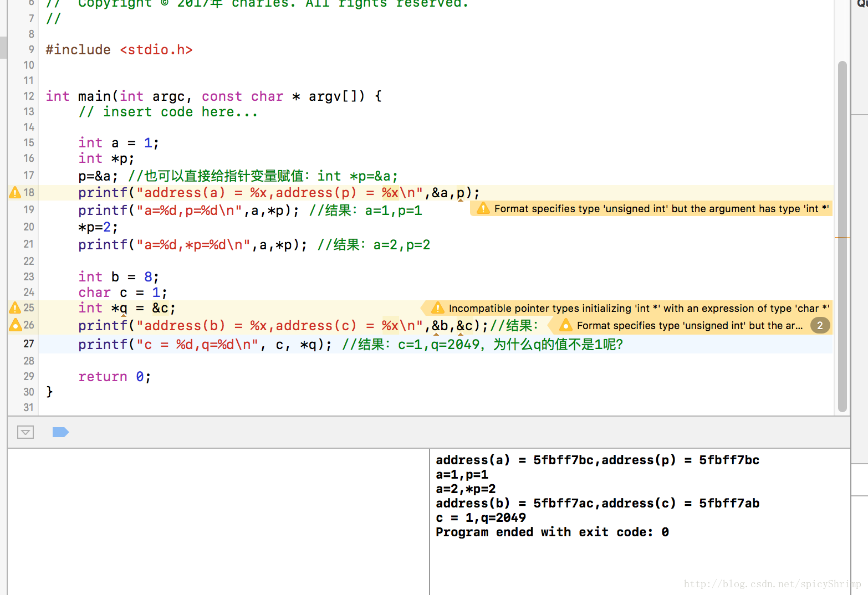Click line number 17 in the gutter

click(29, 176)
